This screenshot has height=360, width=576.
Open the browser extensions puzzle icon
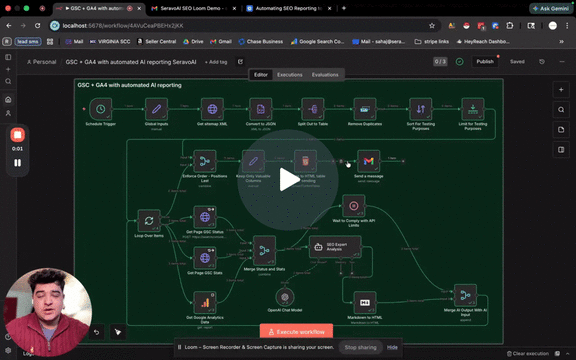click(510, 26)
